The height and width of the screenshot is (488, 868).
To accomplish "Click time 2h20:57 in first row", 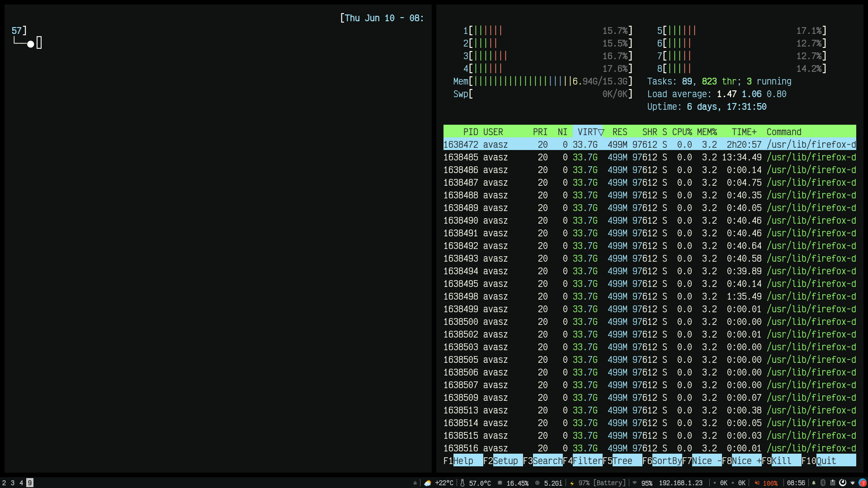I will [744, 145].
